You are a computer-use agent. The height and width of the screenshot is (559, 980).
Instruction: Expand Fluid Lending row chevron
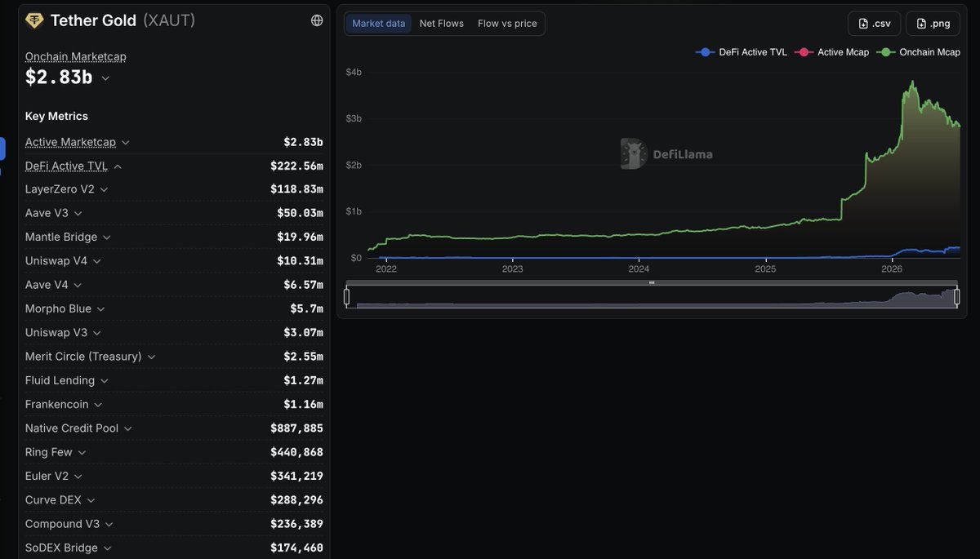[x=104, y=381]
